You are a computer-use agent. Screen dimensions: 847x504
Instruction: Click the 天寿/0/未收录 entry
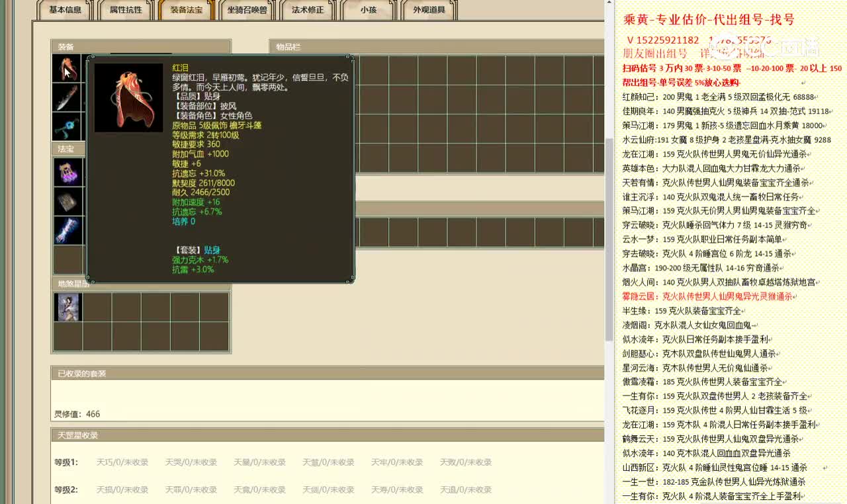[x=397, y=490]
